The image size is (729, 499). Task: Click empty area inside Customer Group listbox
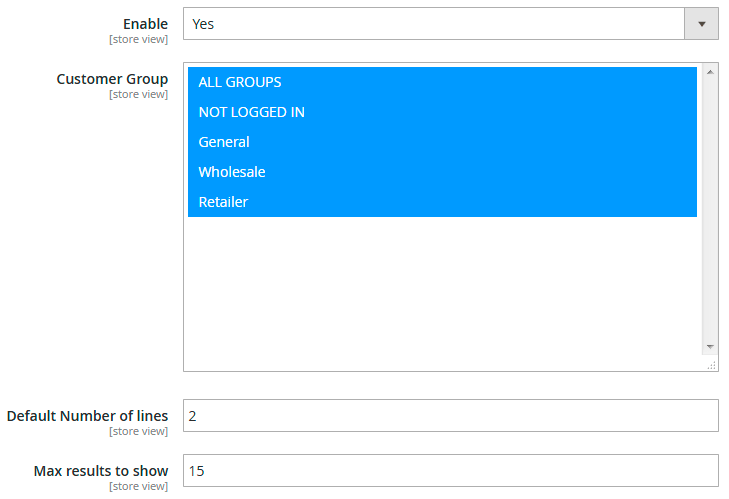click(x=442, y=290)
